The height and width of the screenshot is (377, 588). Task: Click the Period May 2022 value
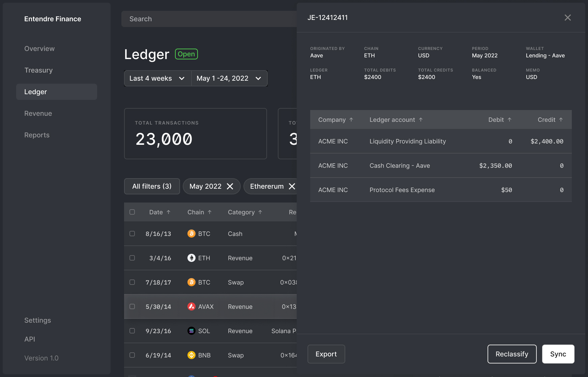tap(484, 55)
